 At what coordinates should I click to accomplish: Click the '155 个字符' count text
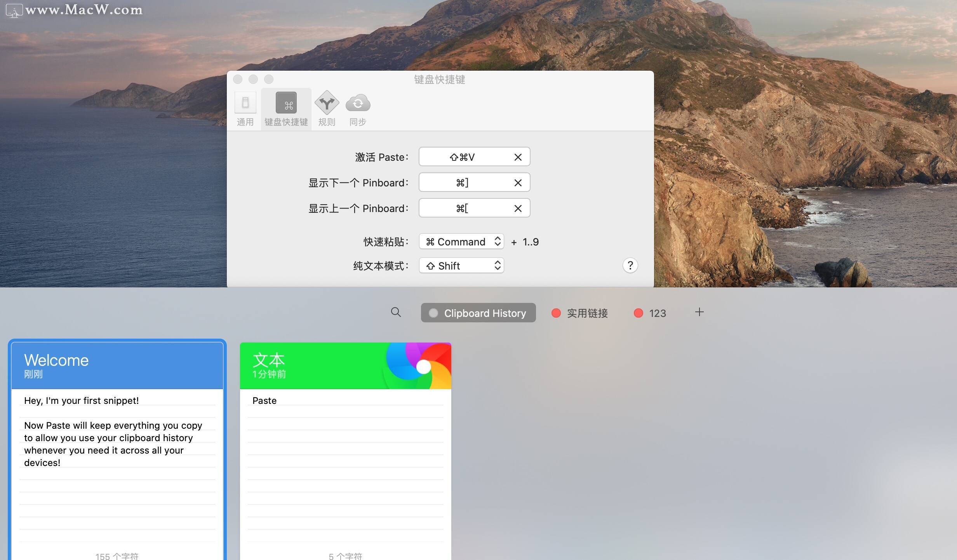(x=117, y=556)
